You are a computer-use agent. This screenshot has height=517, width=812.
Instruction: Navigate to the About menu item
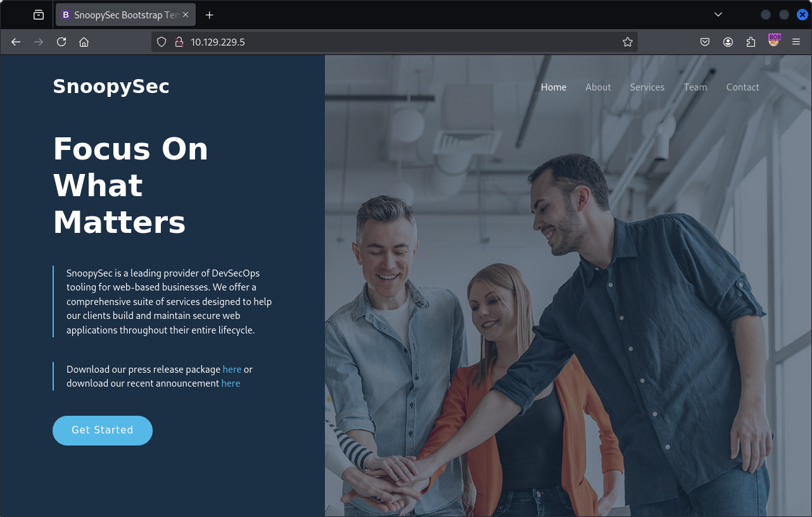click(x=598, y=87)
